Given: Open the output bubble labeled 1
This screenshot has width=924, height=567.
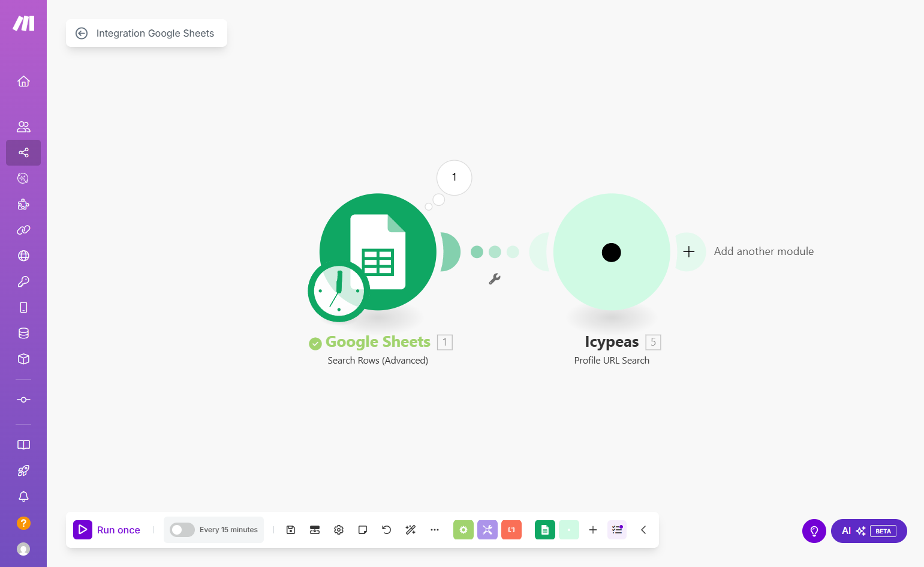Looking at the screenshot, I should tap(455, 178).
